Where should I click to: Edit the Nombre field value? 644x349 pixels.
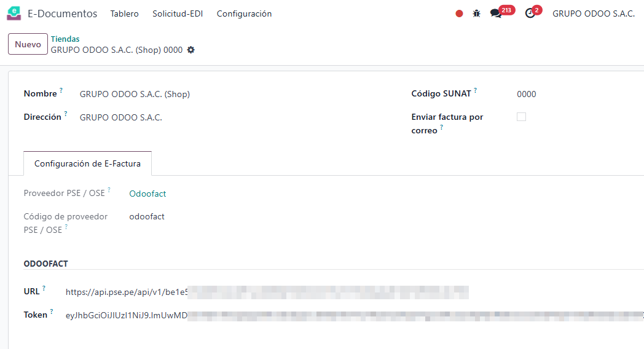coord(135,94)
